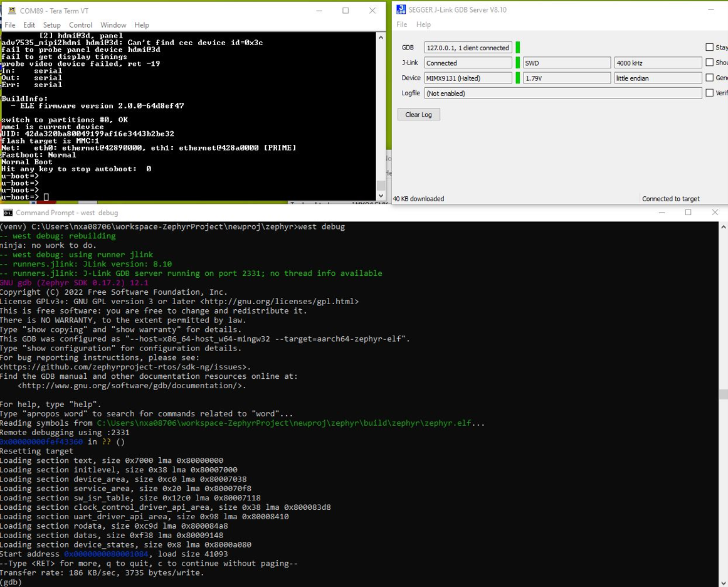Screen dimensions: 728x587
Task: Click the Device field 'MIMX9131 (Halted)'
Action: (x=468, y=78)
